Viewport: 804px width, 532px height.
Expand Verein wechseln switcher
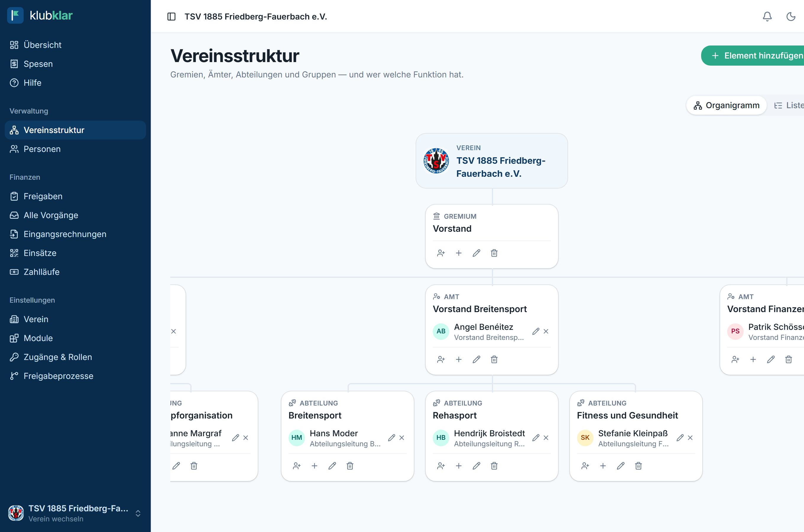(x=75, y=513)
